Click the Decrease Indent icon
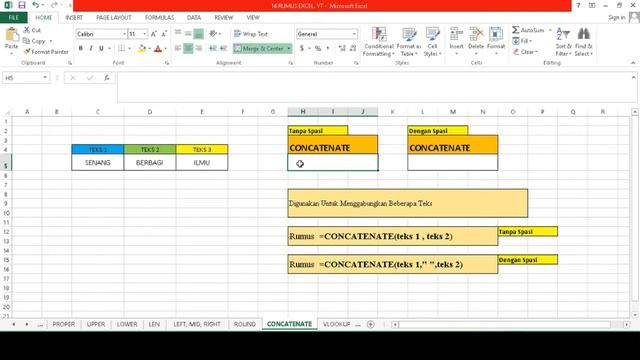Screen dimensions: 640x360 (213, 48)
